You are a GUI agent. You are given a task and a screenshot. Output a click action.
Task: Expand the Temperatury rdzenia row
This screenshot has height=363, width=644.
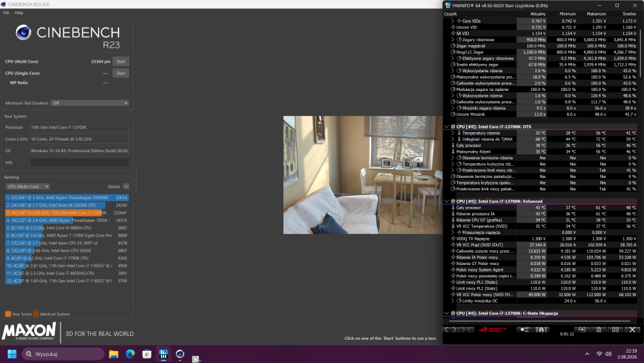[453, 133]
